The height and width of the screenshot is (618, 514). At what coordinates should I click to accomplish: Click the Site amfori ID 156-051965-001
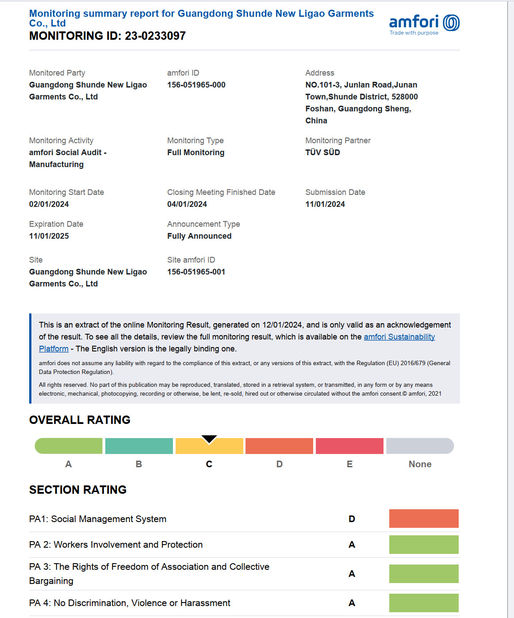point(196,272)
